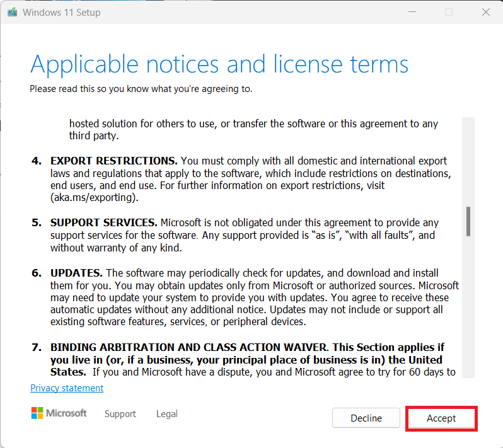Click the EXPORT RESTRICTIONS section heading
This screenshot has height=448, width=503.
[x=113, y=161]
